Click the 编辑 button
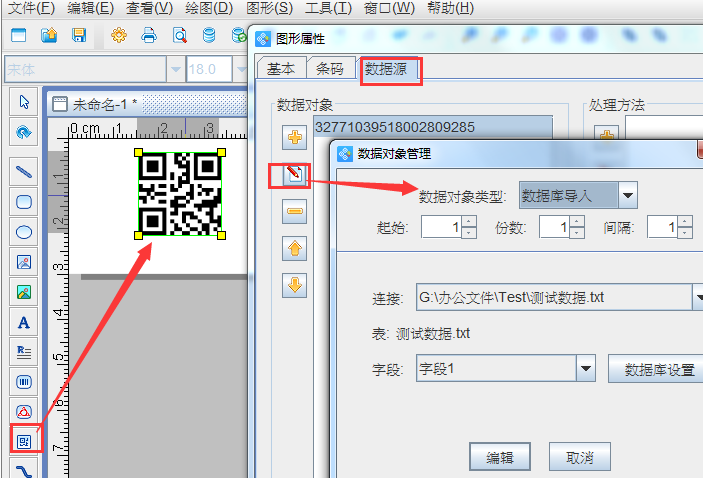This screenshot has width=703, height=478. point(500,457)
